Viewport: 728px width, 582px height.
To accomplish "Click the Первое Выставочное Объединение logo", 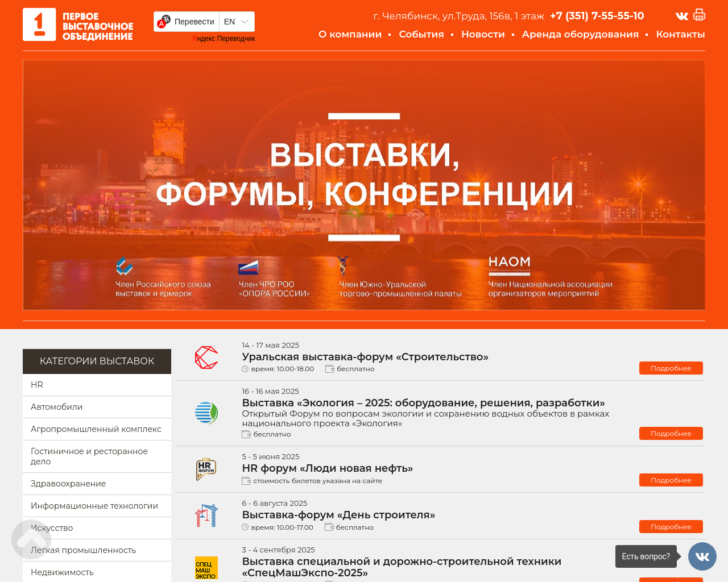I will coord(78,24).
